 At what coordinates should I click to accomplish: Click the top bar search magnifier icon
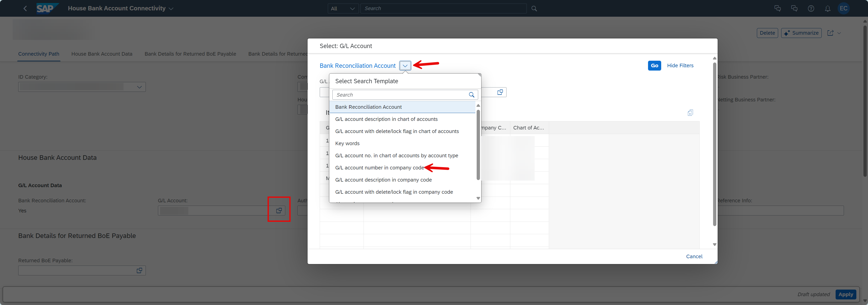[x=534, y=8]
